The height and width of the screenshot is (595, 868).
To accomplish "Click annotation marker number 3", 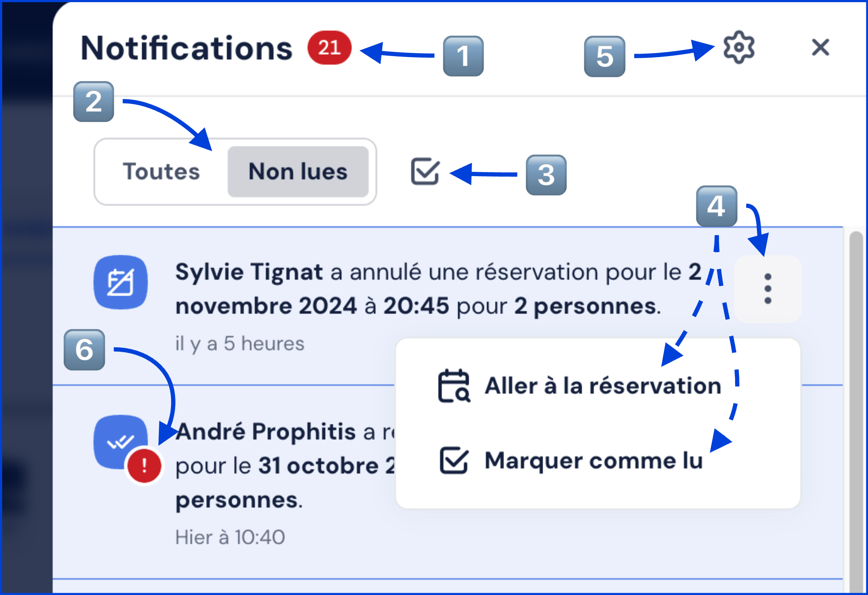I will (x=546, y=175).
